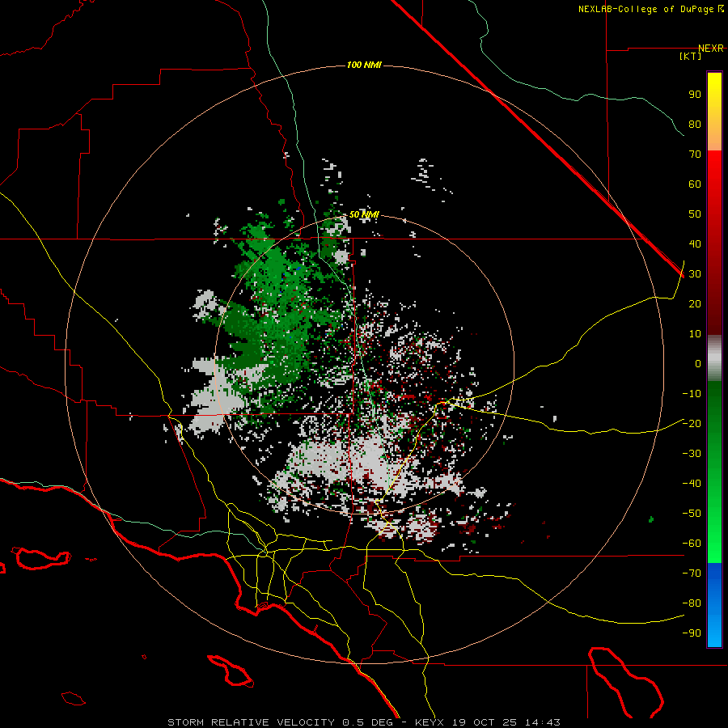Click the green segment of the color bar

pyautogui.click(x=714, y=472)
